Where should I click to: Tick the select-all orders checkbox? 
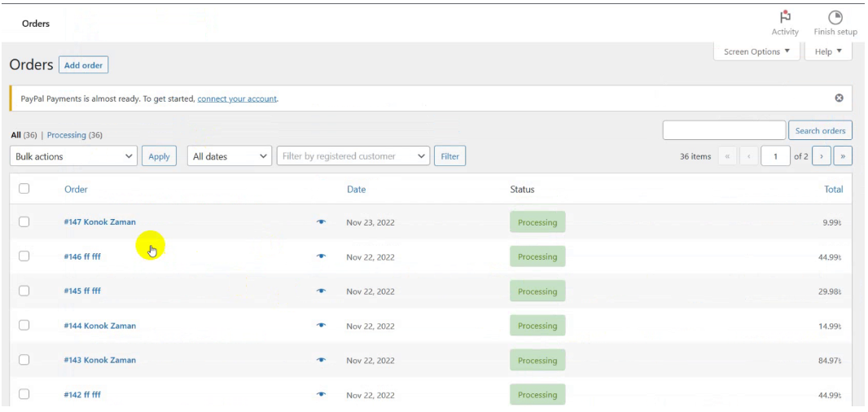[x=24, y=188]
